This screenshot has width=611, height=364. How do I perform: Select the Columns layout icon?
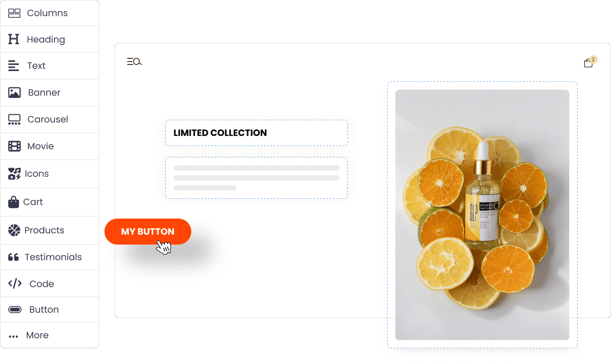tap(14, 13)
